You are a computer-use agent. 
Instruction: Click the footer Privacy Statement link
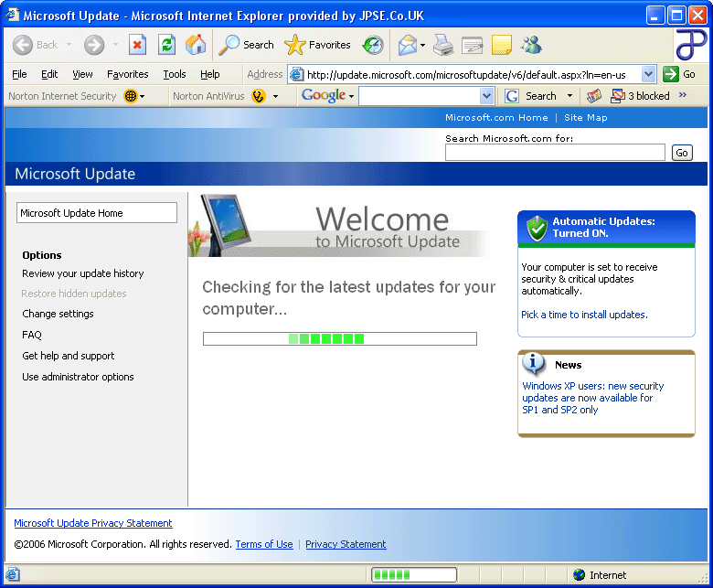click(x=346, y=544)
